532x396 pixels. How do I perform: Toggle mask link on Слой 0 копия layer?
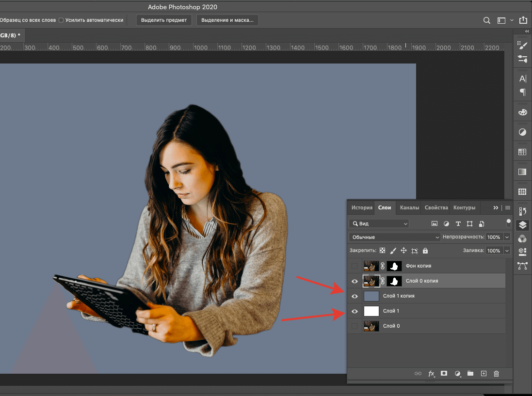[x=382, y=281]
